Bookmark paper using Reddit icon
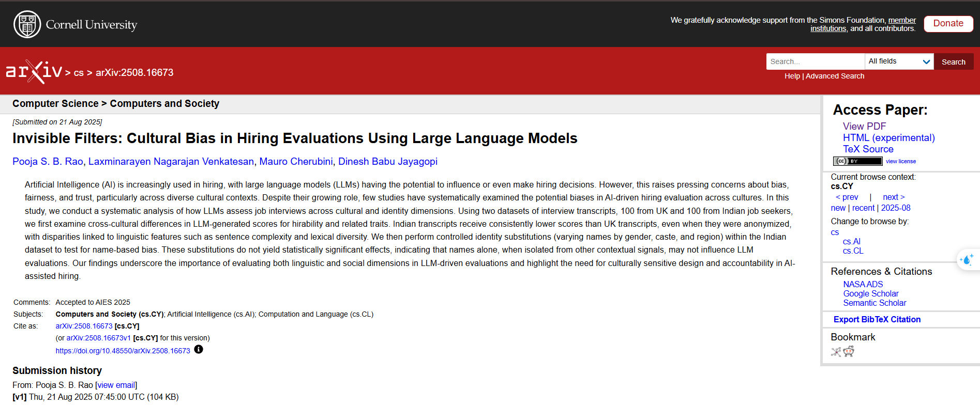980x406 pixels. click(849, 352)
